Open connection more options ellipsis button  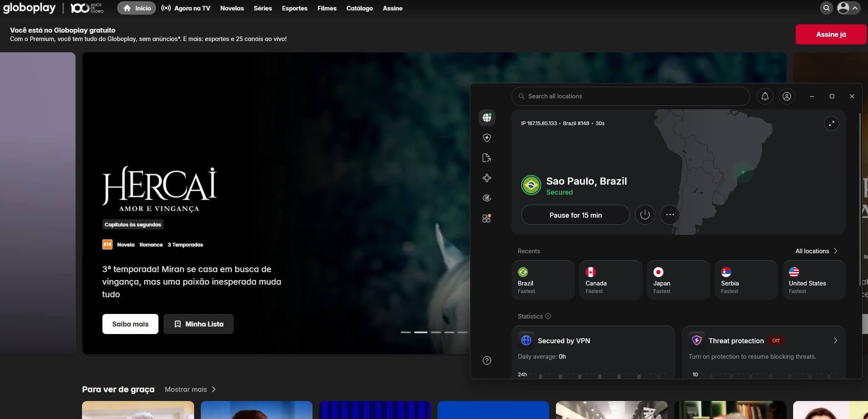(670, 215)
